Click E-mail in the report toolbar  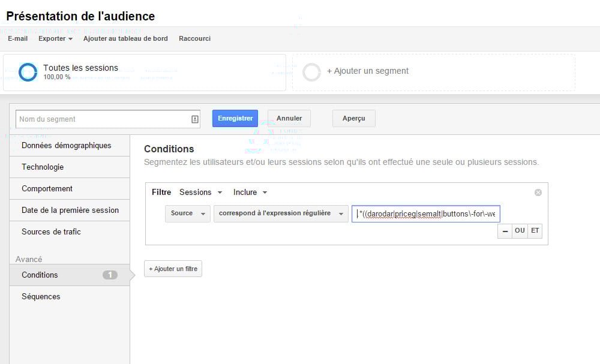pos(17,38)
